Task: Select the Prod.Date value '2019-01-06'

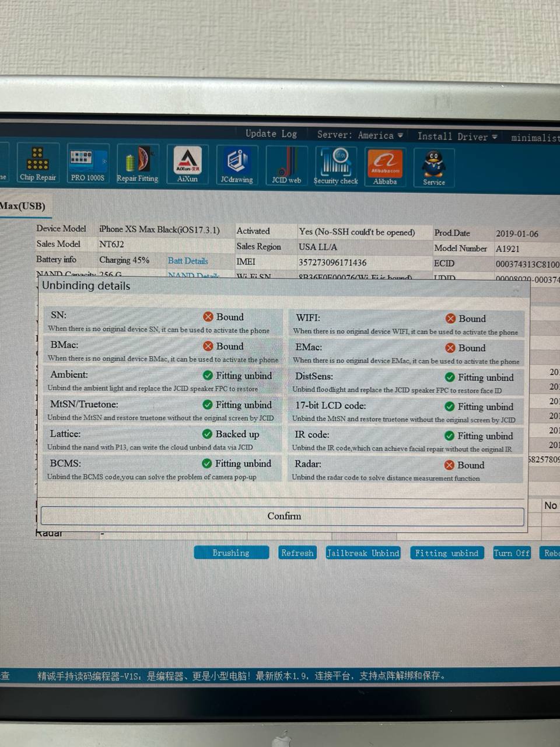Action: [x=517, y=233]
